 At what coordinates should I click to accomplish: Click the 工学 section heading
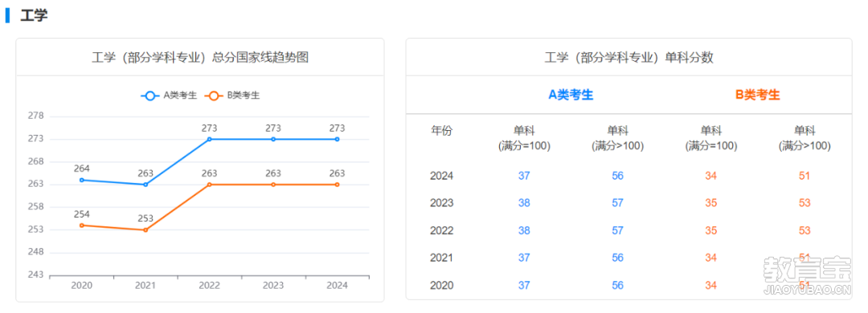click(x=34, y=15)
